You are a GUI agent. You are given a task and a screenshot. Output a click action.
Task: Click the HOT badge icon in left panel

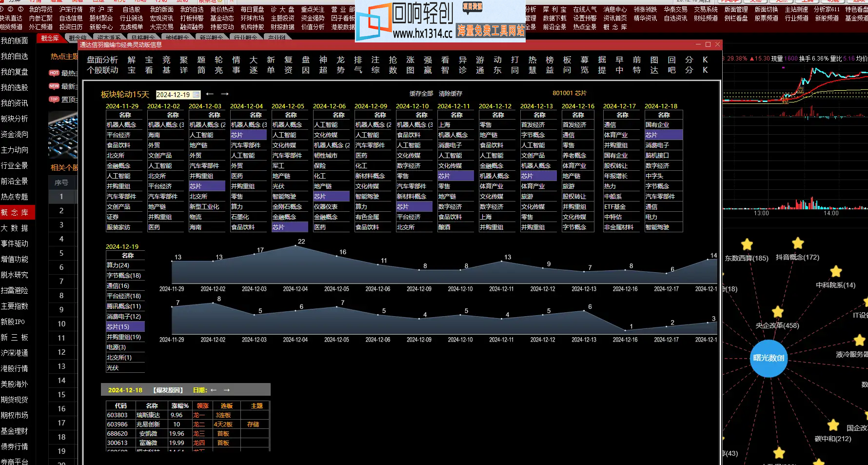(54, 73)
